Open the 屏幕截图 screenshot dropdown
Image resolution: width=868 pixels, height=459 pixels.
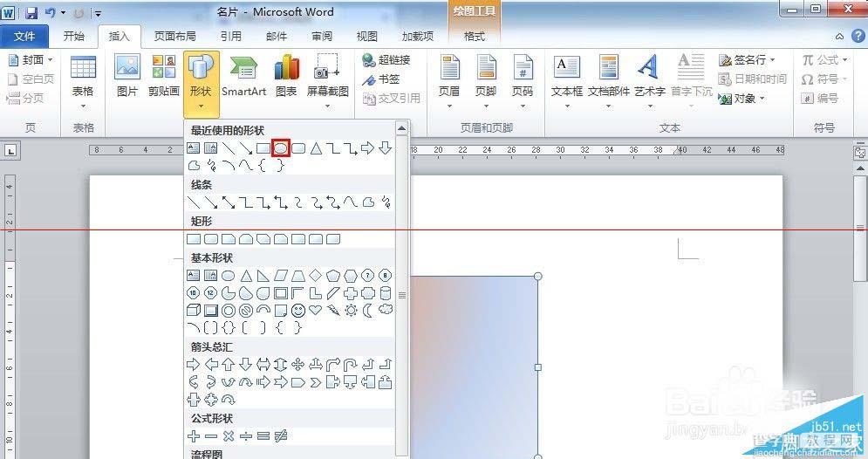[328, 80]
